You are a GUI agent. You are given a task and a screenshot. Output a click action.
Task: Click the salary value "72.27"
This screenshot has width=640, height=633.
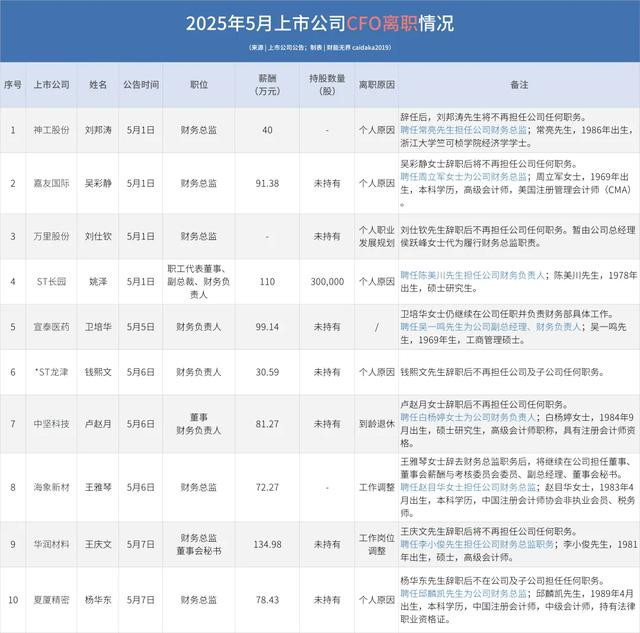[x=267, y=487]
